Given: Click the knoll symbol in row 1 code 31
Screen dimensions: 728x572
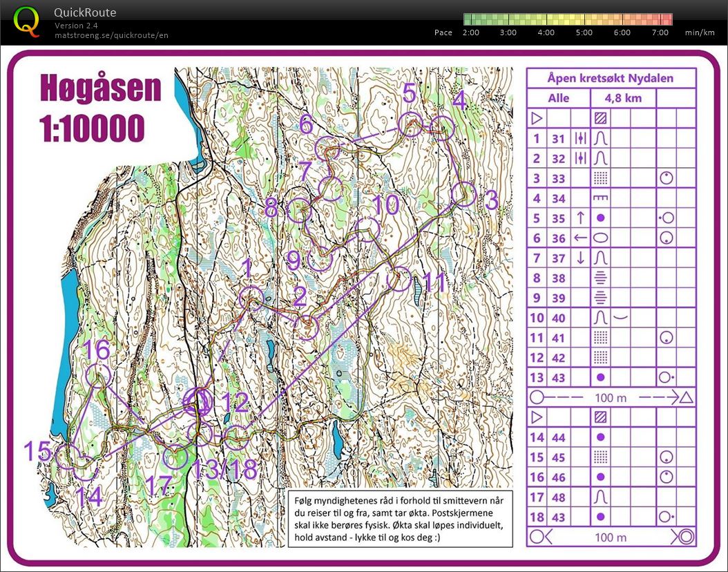Looking at the screenshot, I should [600, 138].
